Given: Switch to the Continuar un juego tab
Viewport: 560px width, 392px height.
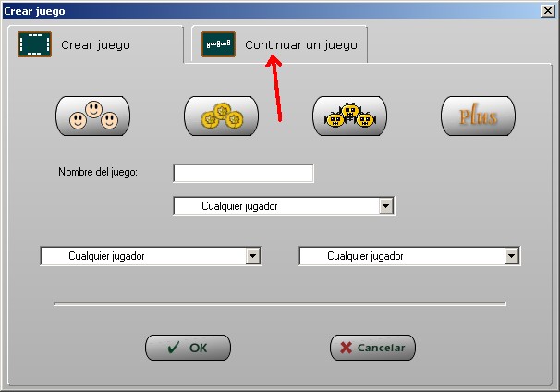Looking at the screenshot, I should click(279, 44).
